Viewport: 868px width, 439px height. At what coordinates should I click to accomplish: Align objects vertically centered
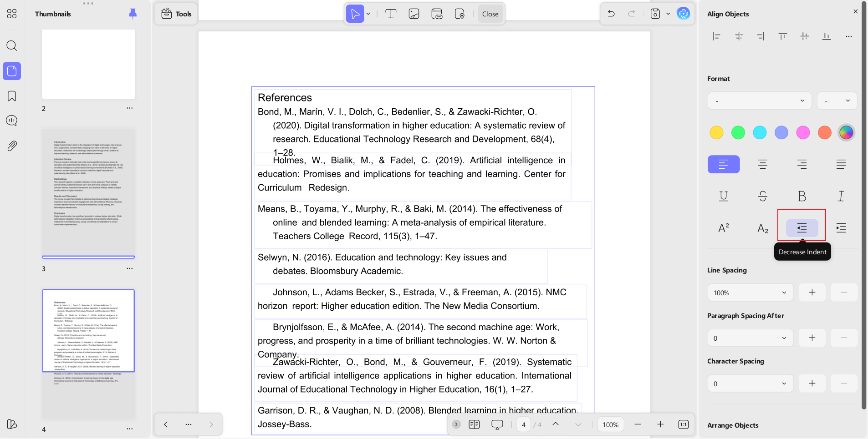click(805, 36)
